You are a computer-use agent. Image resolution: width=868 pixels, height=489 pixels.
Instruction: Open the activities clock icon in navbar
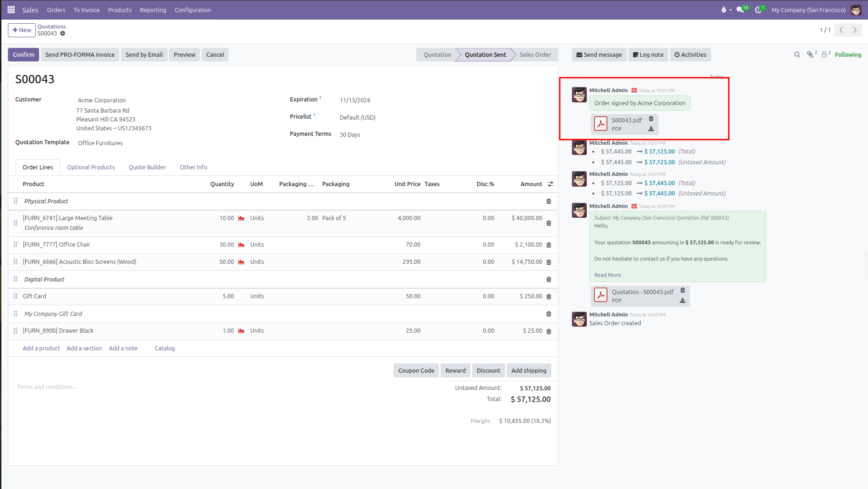759,10
